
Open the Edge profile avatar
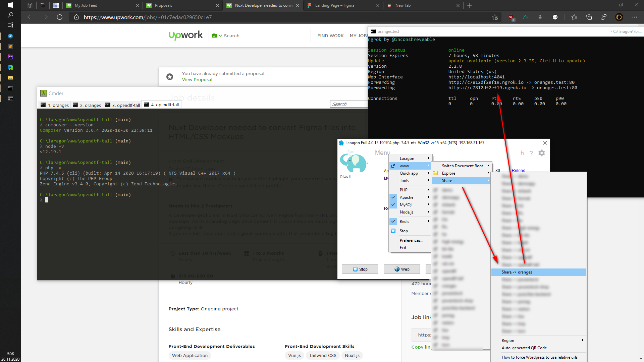tap(619, 17)
